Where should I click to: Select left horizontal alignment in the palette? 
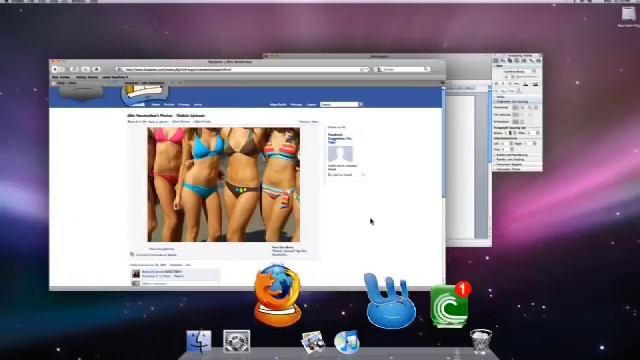(515, 107)
